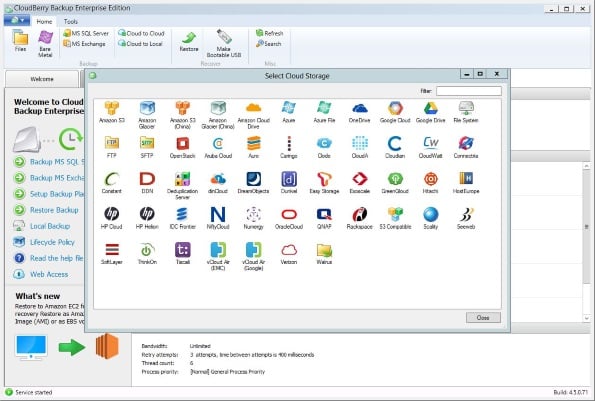Select S3 Compatible storage icon
The width and height of the screenshot is (595, 401).
coord(395,218)
